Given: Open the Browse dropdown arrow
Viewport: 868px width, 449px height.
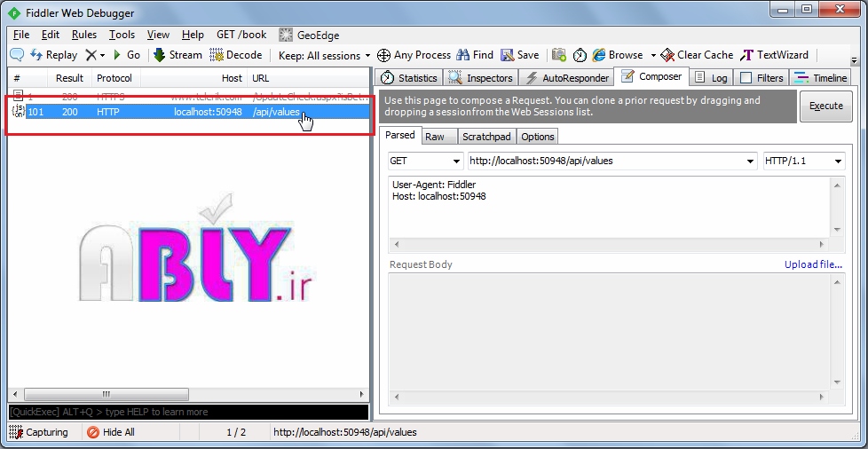Looking at the screenshot, I should [653, 55].
